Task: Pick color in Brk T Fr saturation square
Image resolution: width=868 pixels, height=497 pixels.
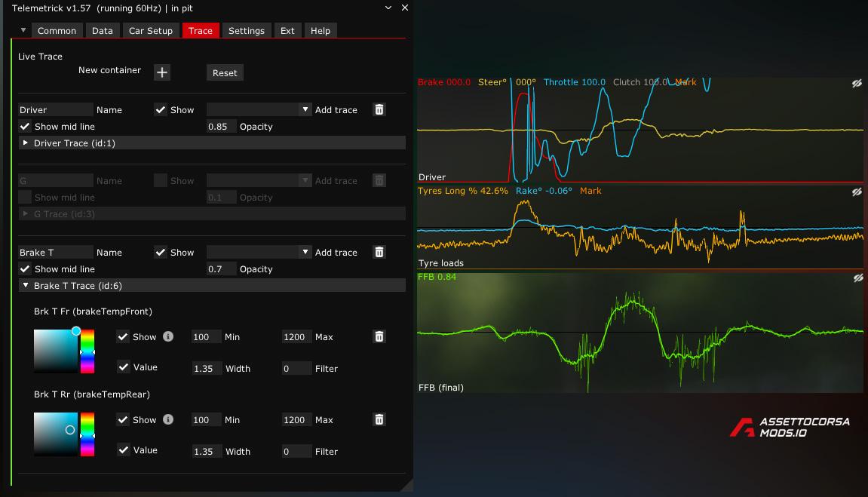Action: (x=56, y=351)
